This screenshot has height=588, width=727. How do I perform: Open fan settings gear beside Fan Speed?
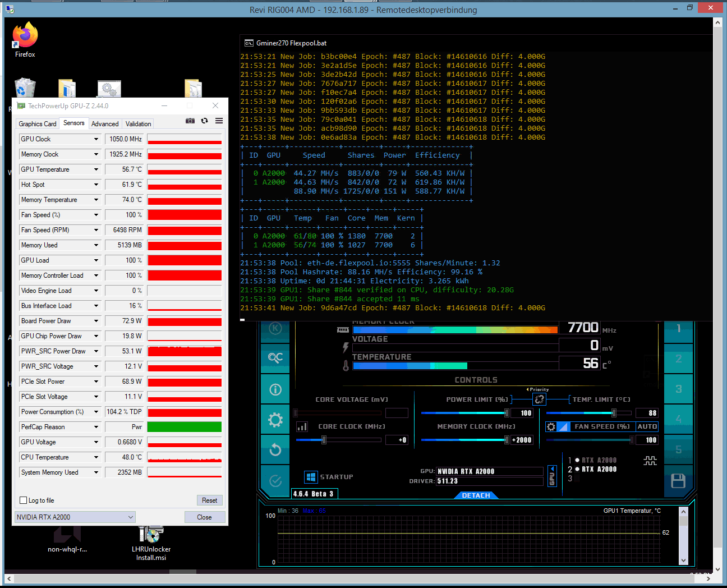551,427
